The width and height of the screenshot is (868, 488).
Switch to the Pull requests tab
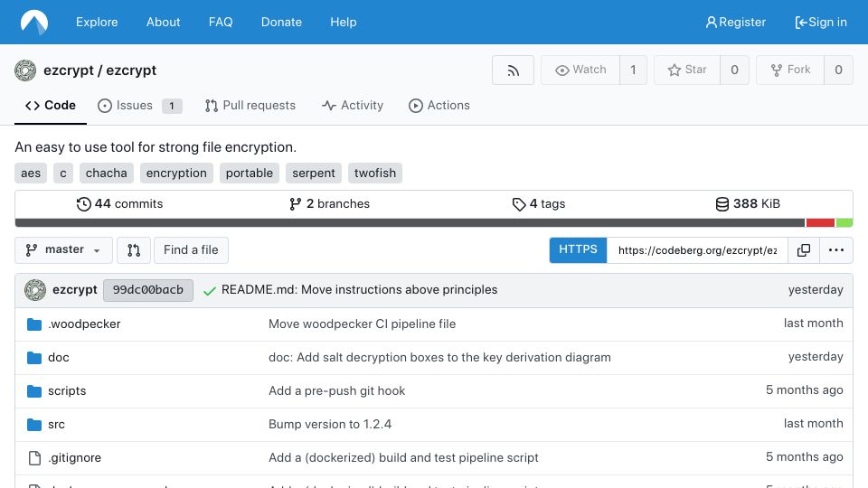[250, 106]
